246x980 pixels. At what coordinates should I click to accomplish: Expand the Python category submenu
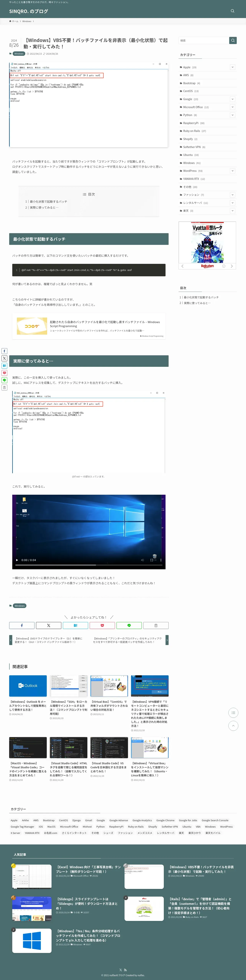[233, 115]
